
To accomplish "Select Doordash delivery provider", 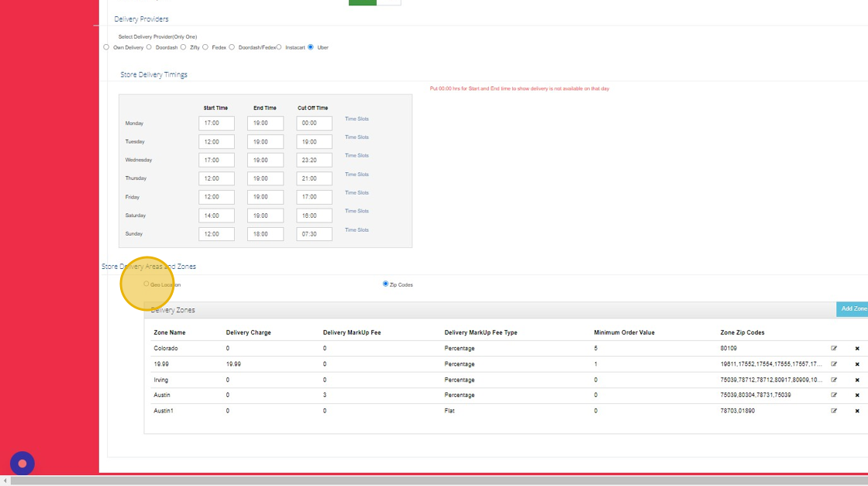I will pos(149,47).
